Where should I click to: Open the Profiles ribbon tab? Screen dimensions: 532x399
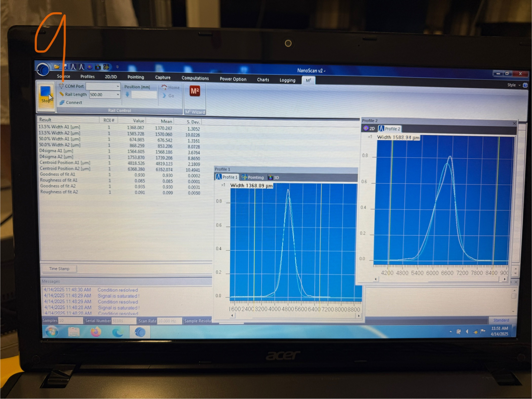[x=87, y=76]
